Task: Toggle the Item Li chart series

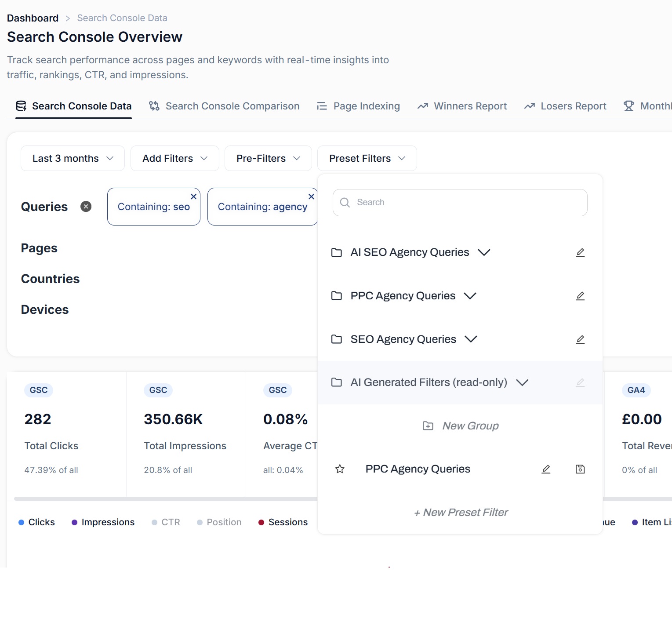Action: (652, 522)
